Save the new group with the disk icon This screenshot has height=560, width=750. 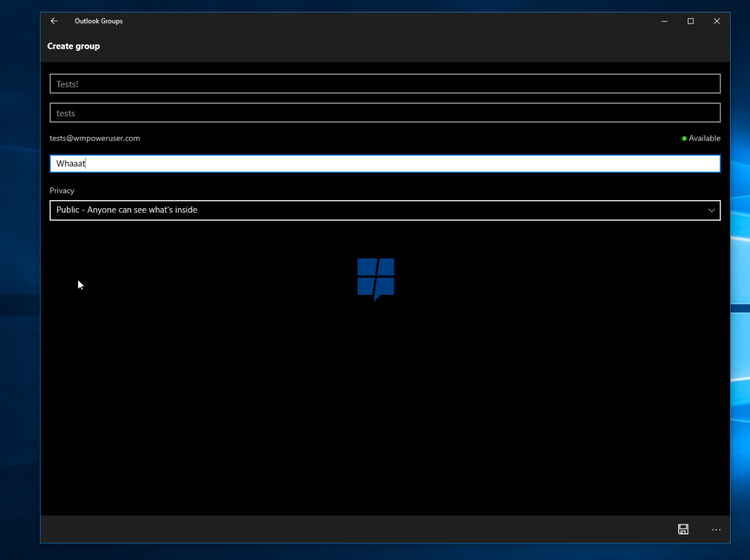pos(683,529)
